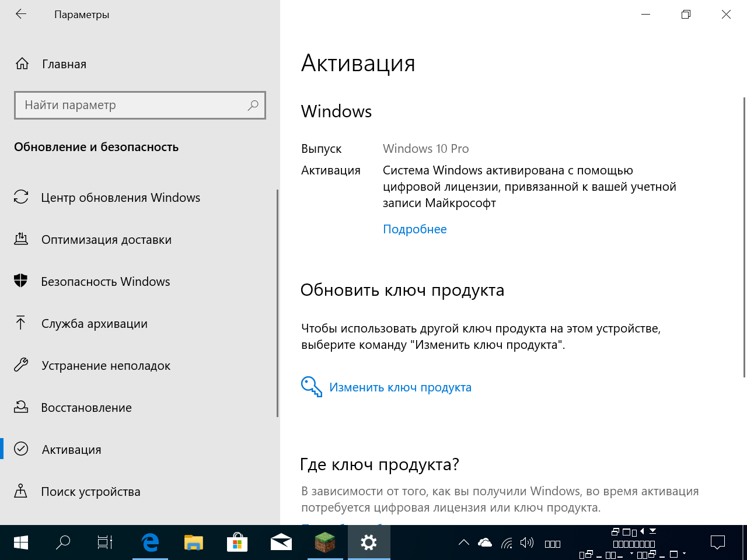This screenshot has width=747, height=560.
Task: Open the Action Center notifications
Action: click(x=717, y=542)
